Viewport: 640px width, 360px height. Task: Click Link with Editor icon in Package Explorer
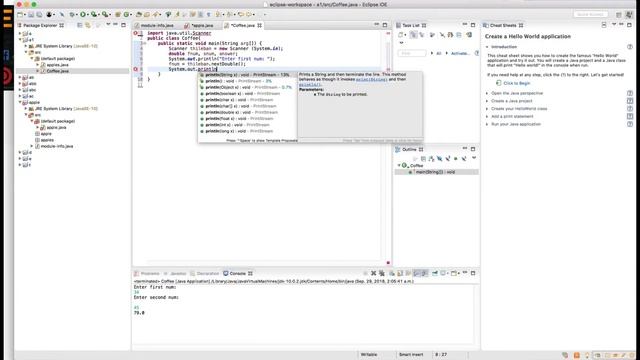[x=88, y=25]
